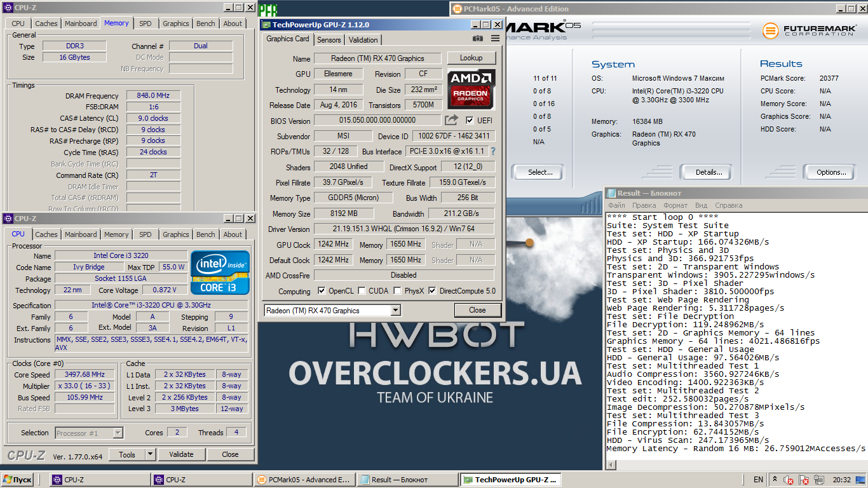Click the Intel Core i3 inside logo

coord(220,273)
